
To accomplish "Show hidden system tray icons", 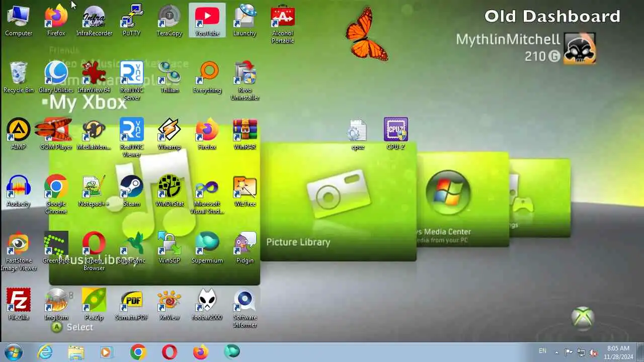I will 556,352.
